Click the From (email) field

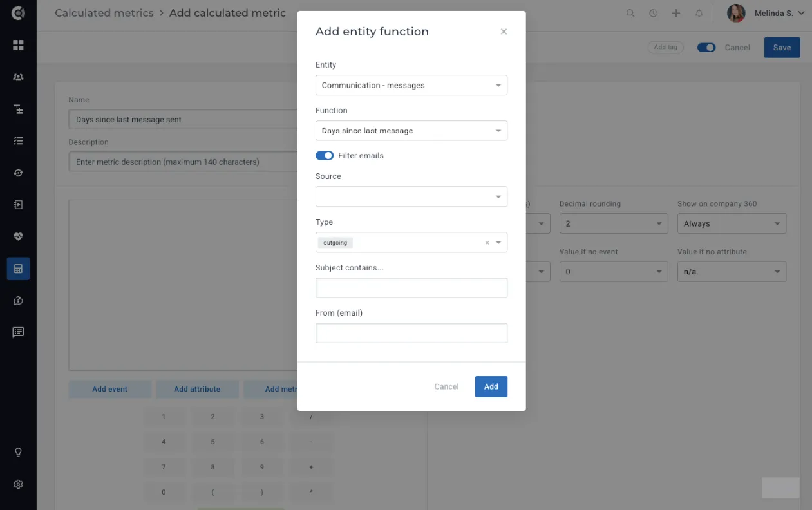[x=411, y=333]
